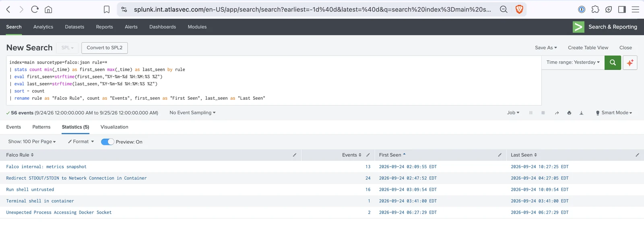Viewport: 644px width, 245px height.
Task: Toggle Preview On switch
Action: [x=107, y=142]
